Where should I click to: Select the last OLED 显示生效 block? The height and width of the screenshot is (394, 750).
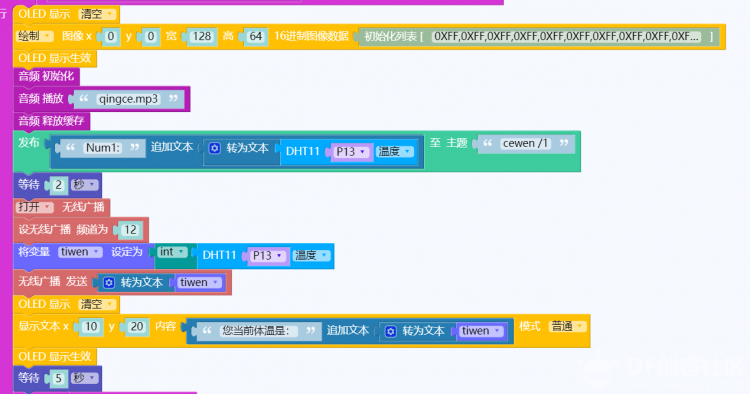(55, 356)
